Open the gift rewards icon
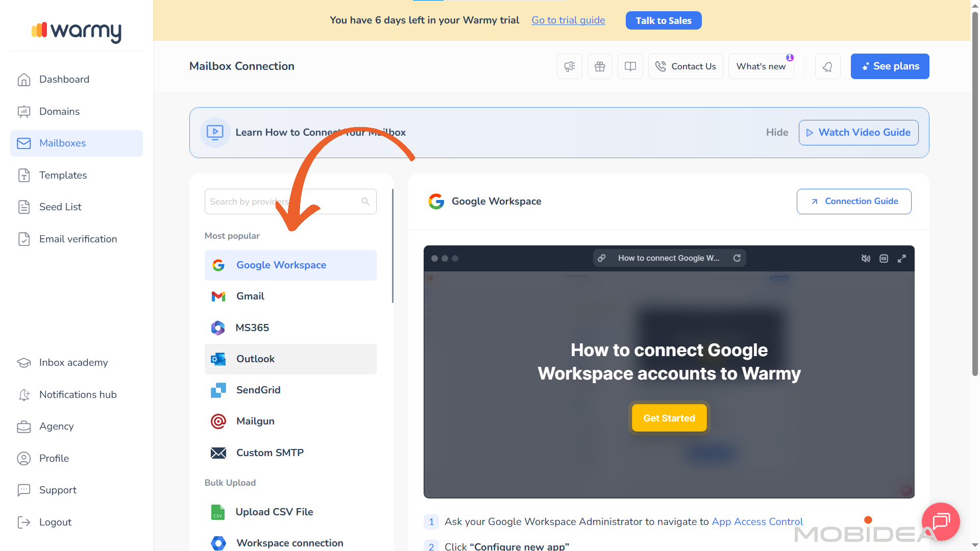This screenshot has height=551, width=980. 600,66
